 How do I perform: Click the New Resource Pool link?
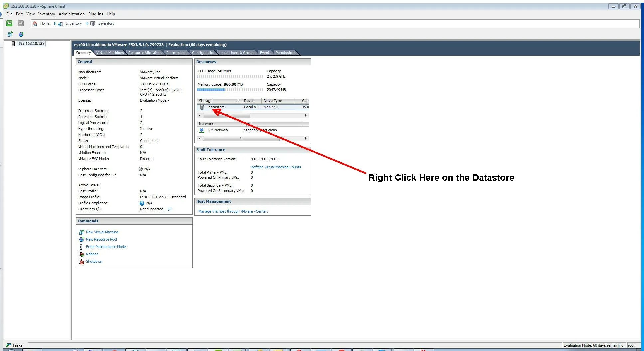tap(101, 240)
